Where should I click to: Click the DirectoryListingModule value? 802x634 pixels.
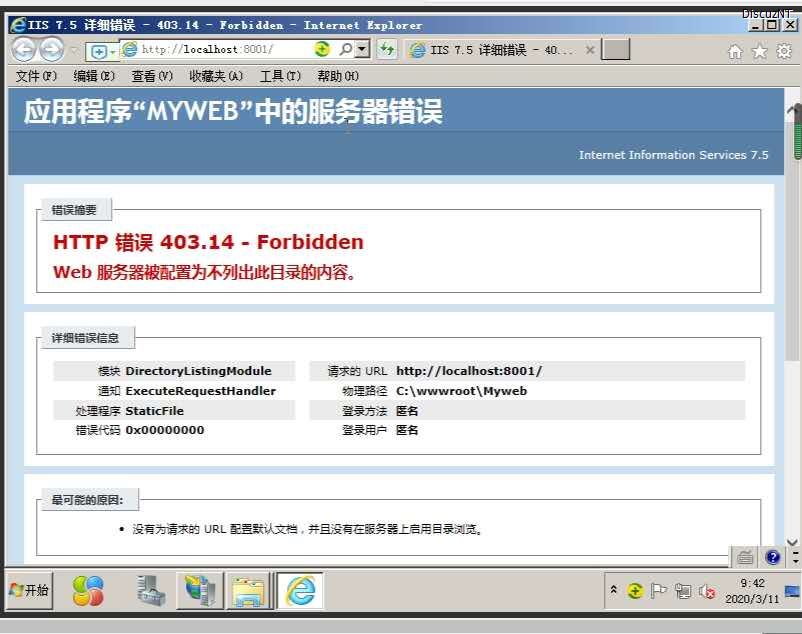coord(198,371)
